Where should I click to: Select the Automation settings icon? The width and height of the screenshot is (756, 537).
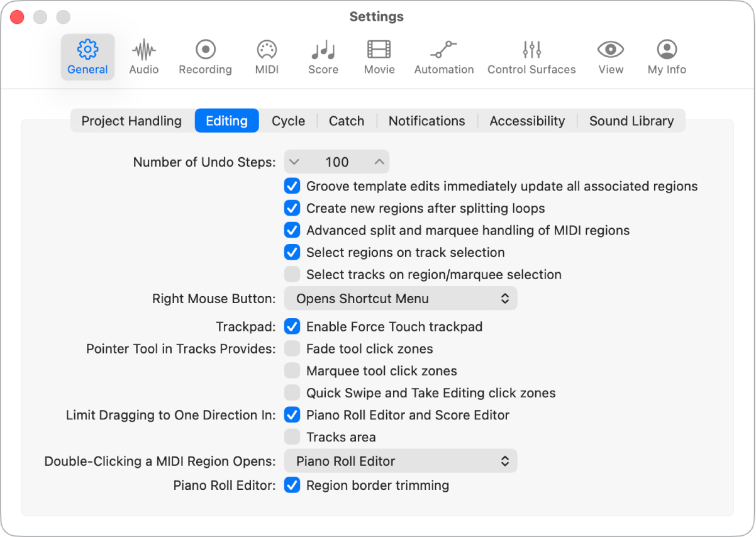(444, 57)
